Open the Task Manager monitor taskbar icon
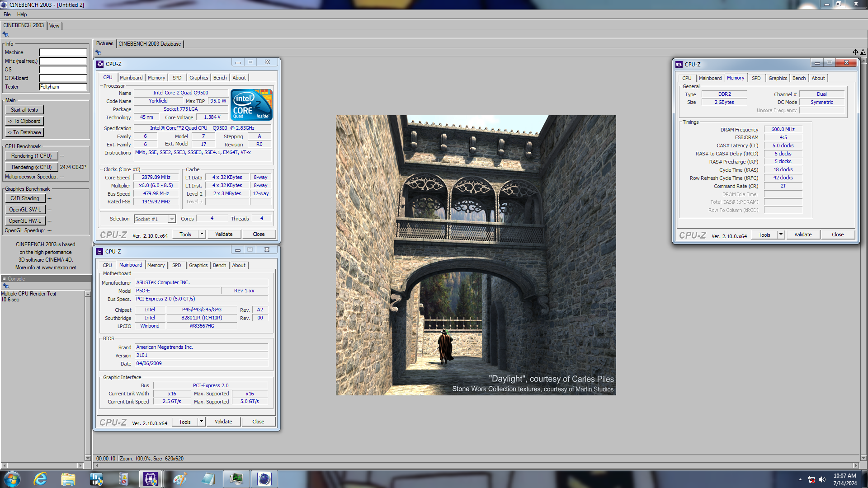 (x=236, y=479)
